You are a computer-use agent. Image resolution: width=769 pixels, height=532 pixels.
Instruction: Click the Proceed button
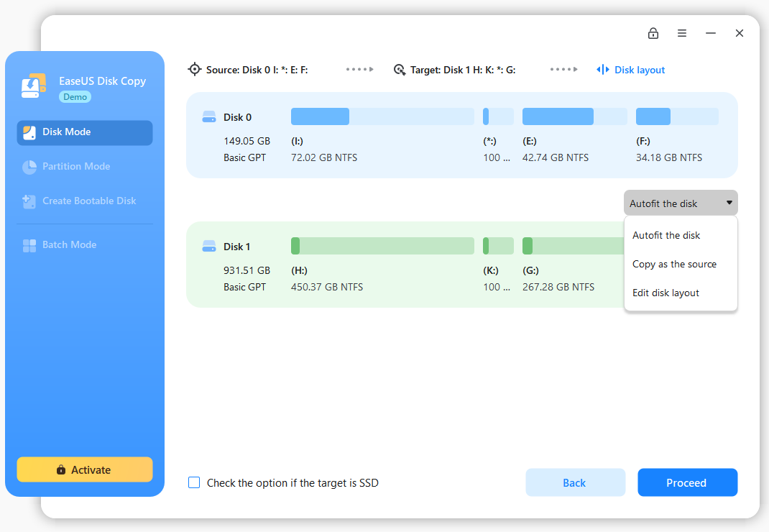tap(687, 482)
